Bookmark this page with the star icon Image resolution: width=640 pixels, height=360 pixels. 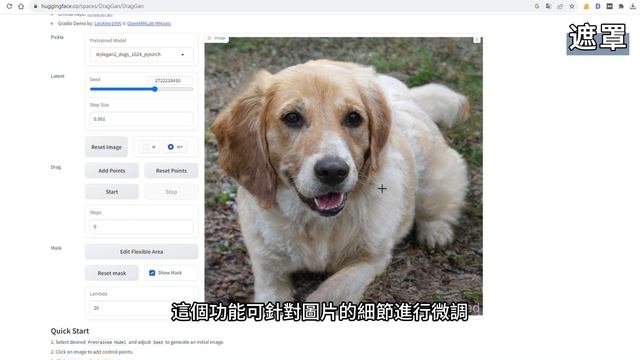pyautogui.click(x=572, y=6)
